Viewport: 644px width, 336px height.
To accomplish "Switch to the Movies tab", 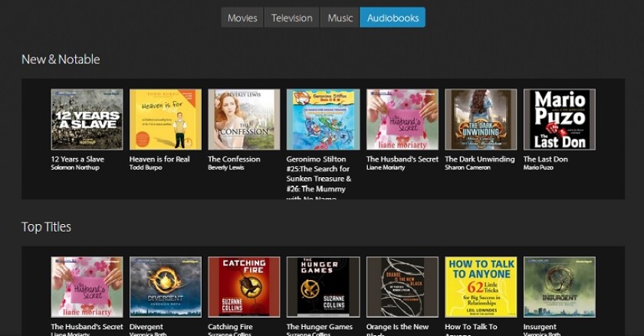I will 242,18.
